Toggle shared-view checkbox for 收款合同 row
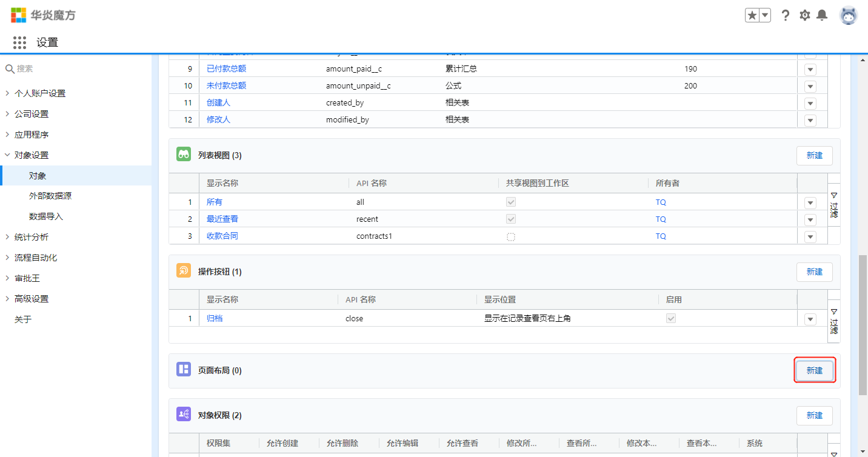Image resolution: width=868 pixels, height=457 pixels. [511, 236]
